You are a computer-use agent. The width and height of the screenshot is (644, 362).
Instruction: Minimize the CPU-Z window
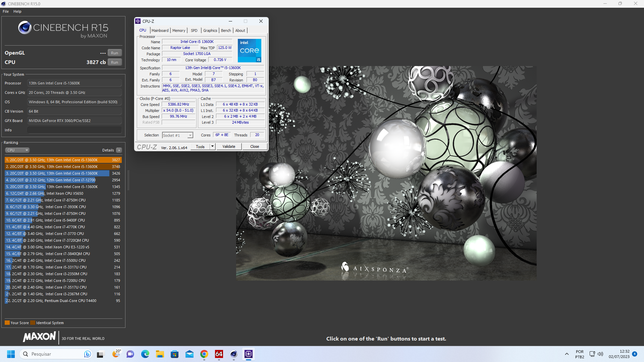click(x=230, y=21)
